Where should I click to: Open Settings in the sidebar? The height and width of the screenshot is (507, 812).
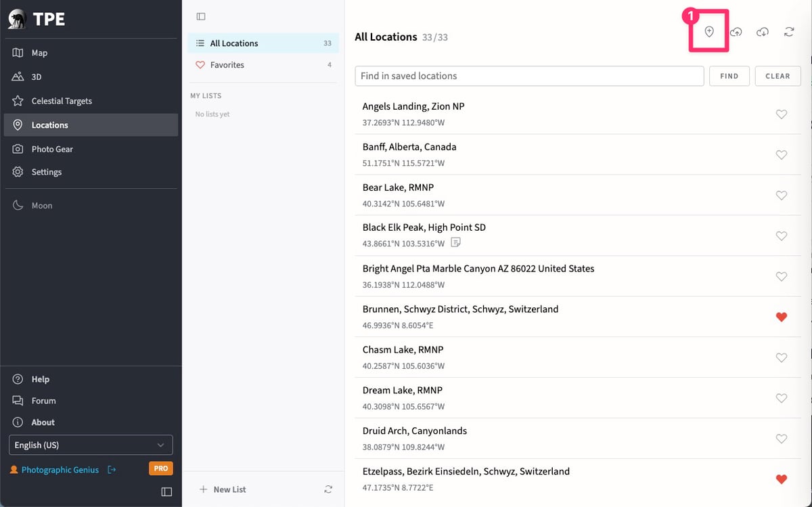coord(91,172)
